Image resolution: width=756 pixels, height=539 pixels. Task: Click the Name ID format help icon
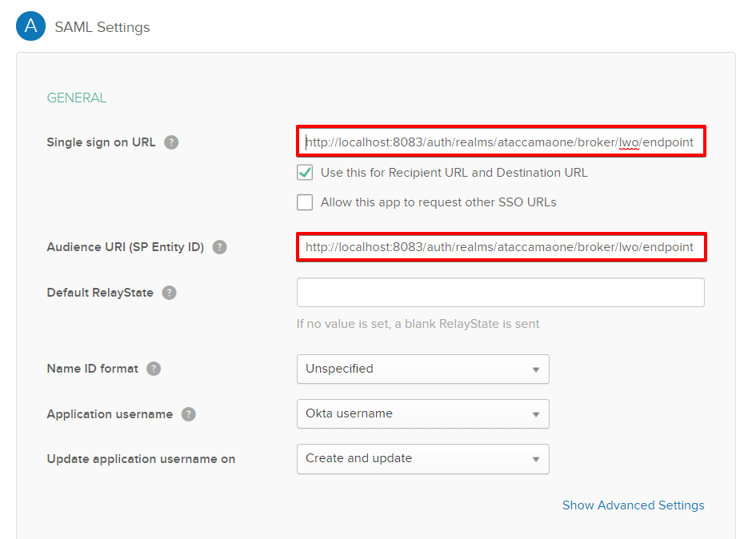coord(154,369)
